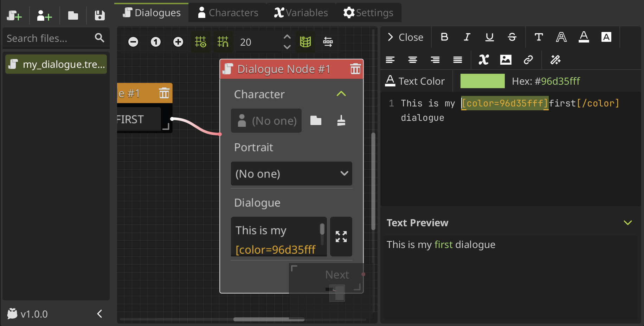Add an image via the image icon

tap(506, 60)
